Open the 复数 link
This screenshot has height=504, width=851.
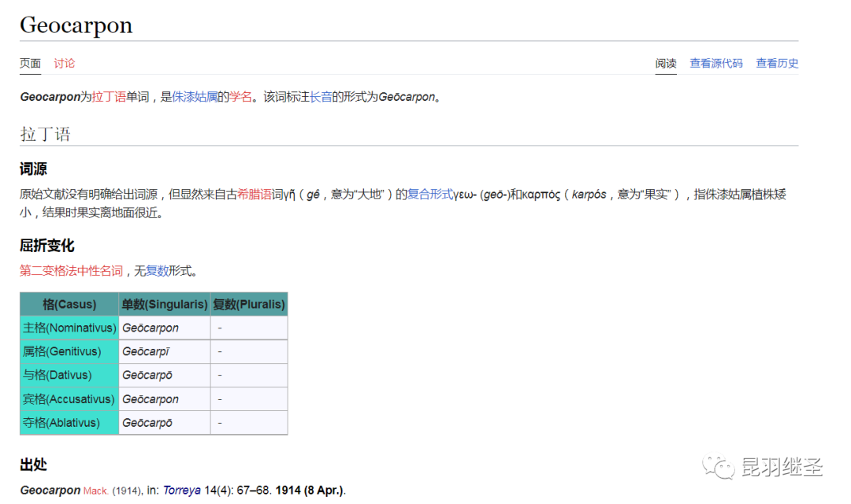coord(157,271)
